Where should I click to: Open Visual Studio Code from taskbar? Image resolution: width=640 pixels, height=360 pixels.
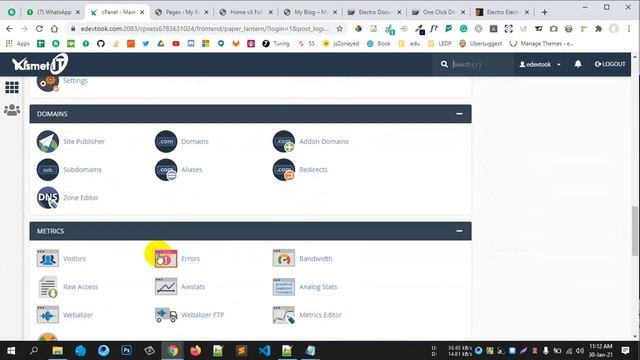(264, 351)
